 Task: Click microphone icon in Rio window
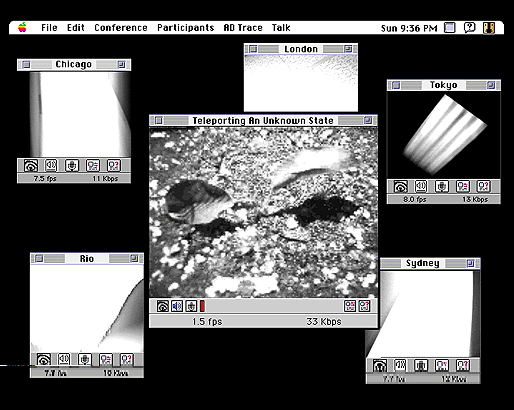click(x=85, y=359)
